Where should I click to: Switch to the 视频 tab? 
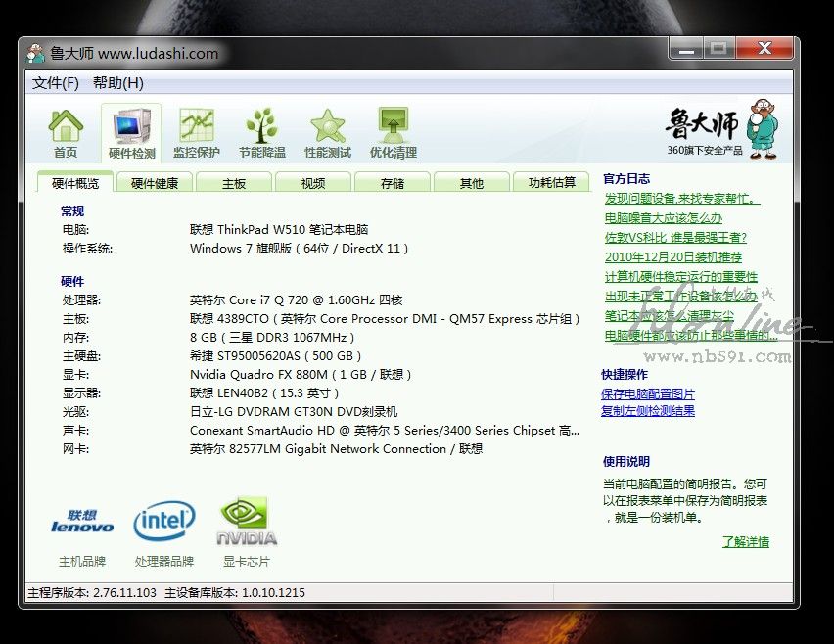point(313,183)
